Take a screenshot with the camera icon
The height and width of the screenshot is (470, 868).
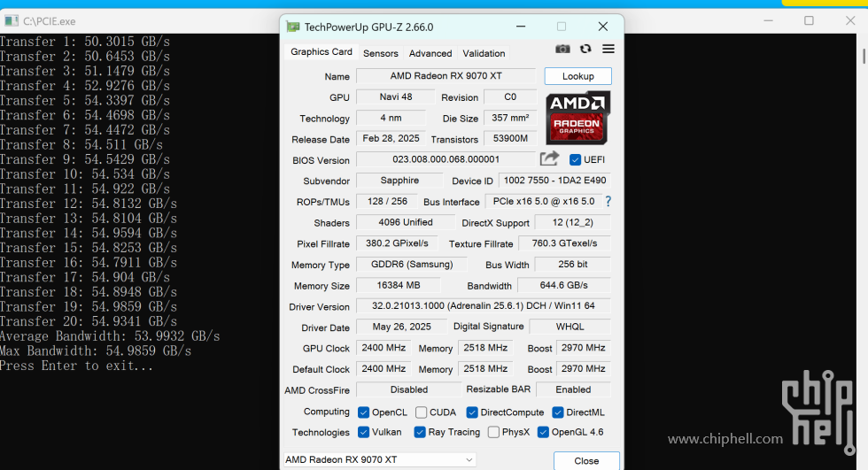562,50
